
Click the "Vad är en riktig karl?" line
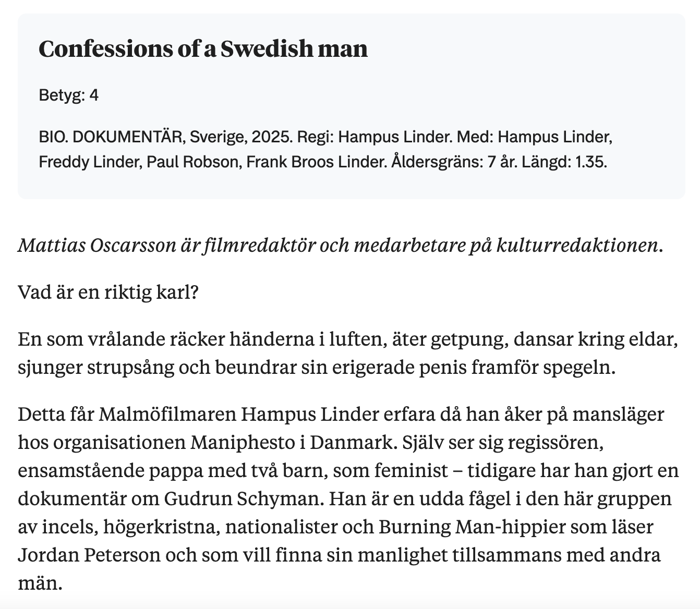point(108,292)
